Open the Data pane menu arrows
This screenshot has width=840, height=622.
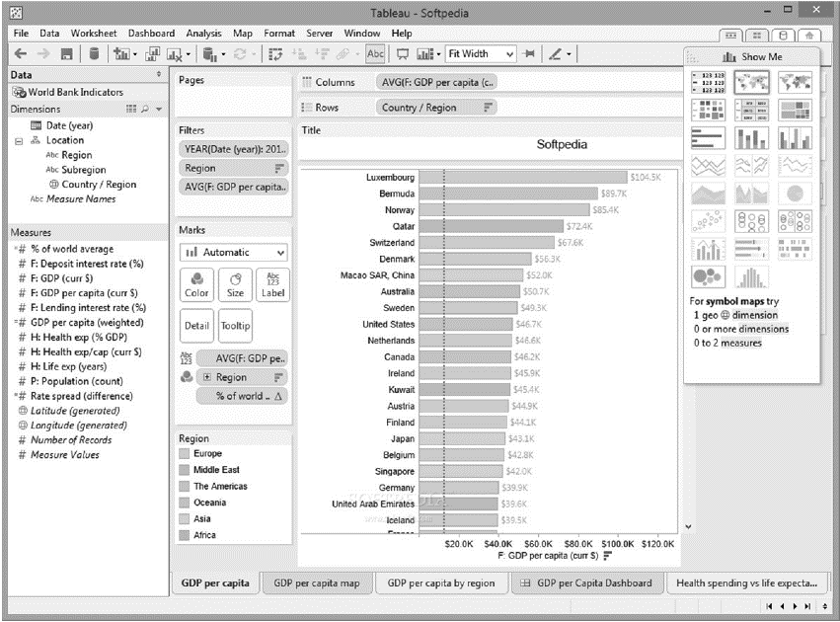(x=159, y=74)
